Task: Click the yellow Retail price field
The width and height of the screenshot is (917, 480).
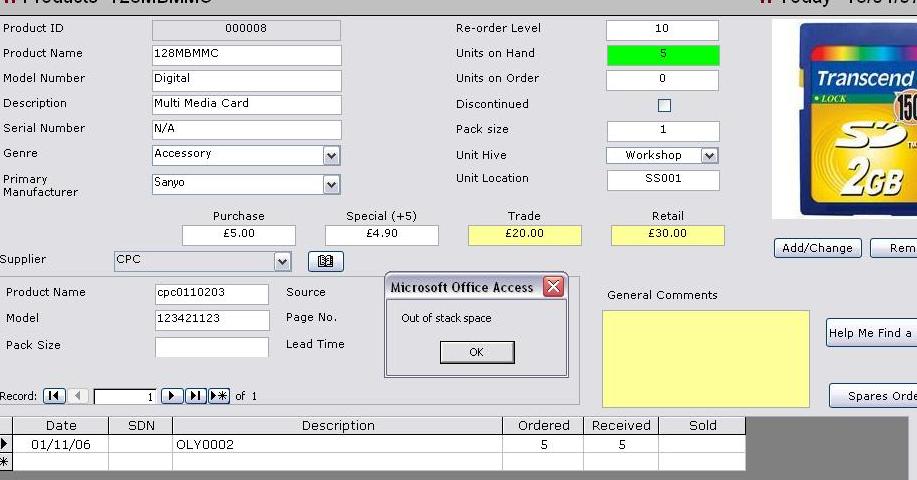Action: (668, 235)
